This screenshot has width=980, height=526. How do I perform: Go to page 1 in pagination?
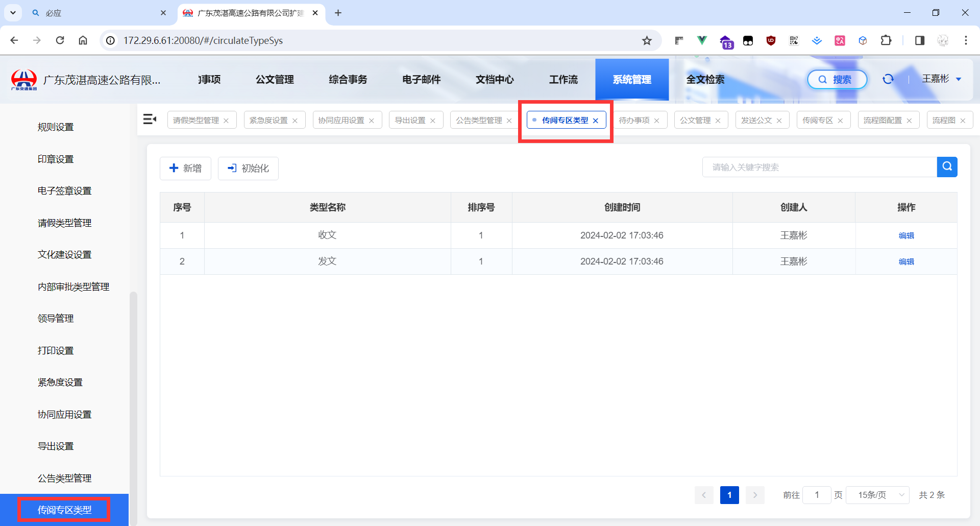729,495
